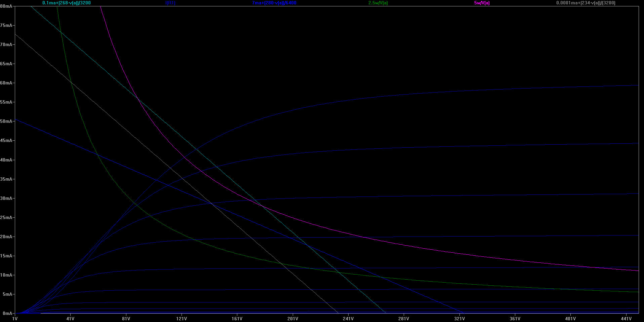
Task: Click the magenta 5w/V(a) trace label
Action: pyautogui.click(x=482, y=3)
